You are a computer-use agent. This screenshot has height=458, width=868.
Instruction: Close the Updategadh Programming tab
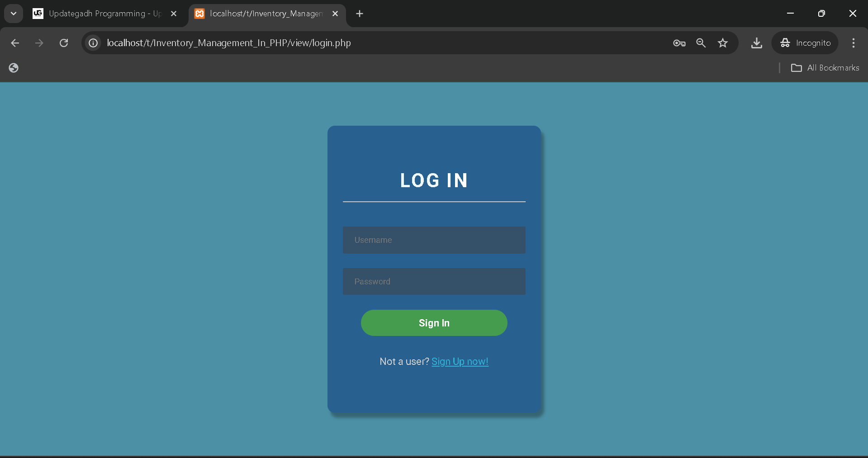(x=174, y=14)
